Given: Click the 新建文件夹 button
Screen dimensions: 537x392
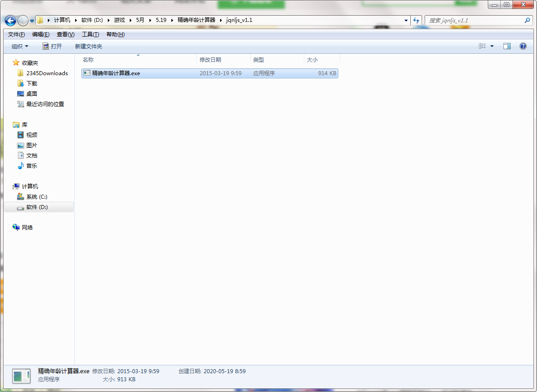Looking at the screenshot, I should click(x=89, y=47).
